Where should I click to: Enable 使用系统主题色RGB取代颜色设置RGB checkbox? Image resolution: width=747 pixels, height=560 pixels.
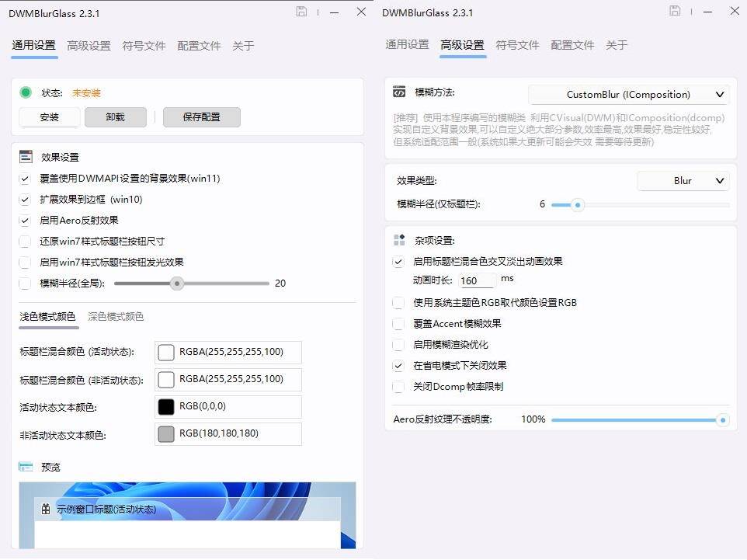(398, 303)
